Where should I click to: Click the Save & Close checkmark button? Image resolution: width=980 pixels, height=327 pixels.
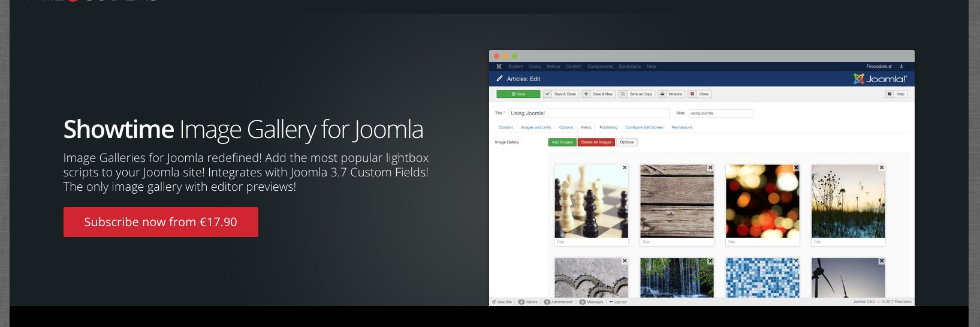click(560, 94)
